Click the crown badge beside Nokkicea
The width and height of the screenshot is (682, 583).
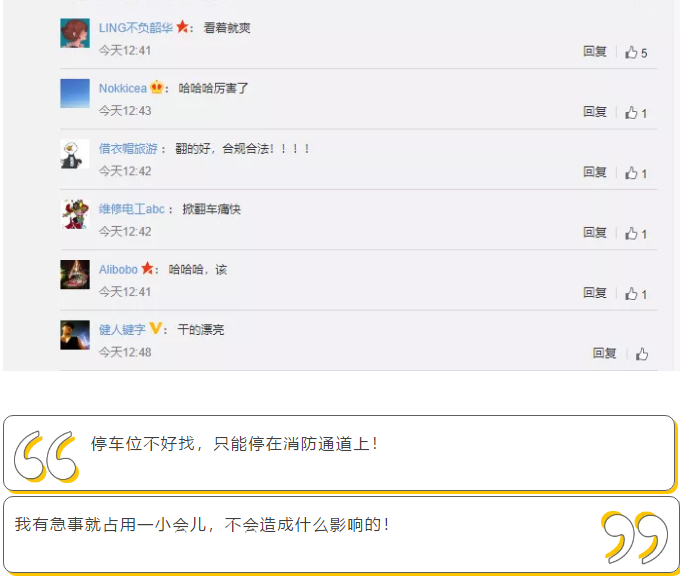pos(156,87)
